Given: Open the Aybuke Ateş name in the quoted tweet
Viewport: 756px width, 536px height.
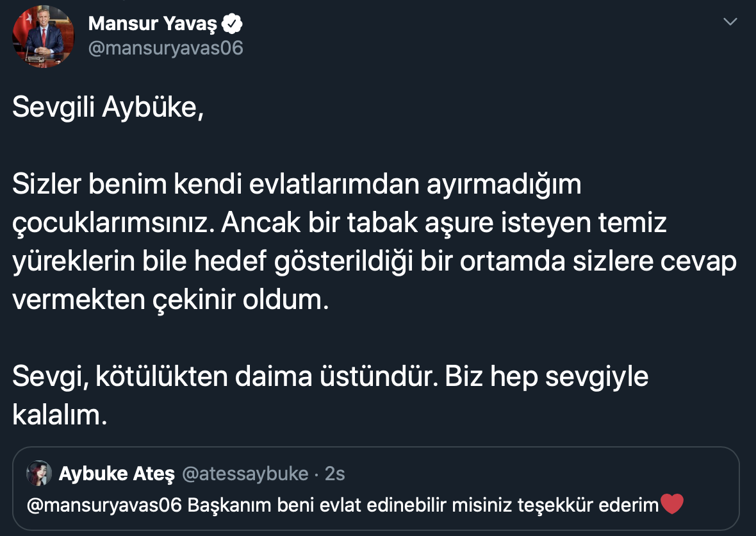Looking at the screenshot, I should [117, 474].
